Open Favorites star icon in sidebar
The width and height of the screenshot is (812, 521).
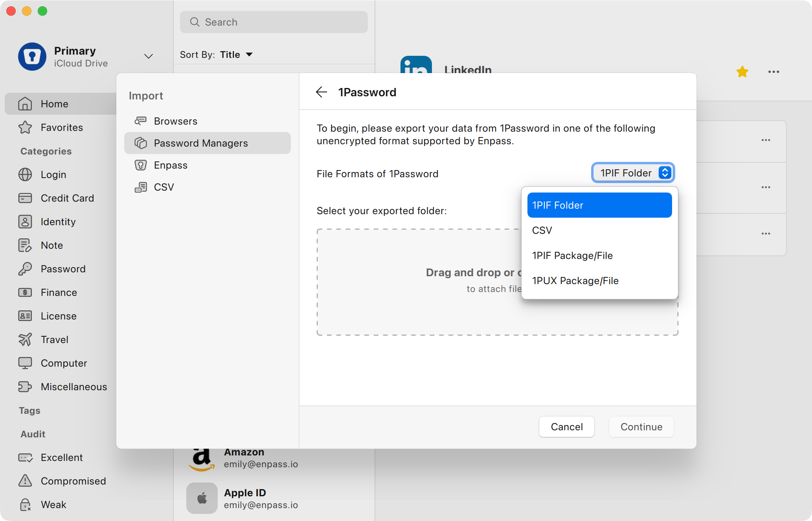point(25,127)
